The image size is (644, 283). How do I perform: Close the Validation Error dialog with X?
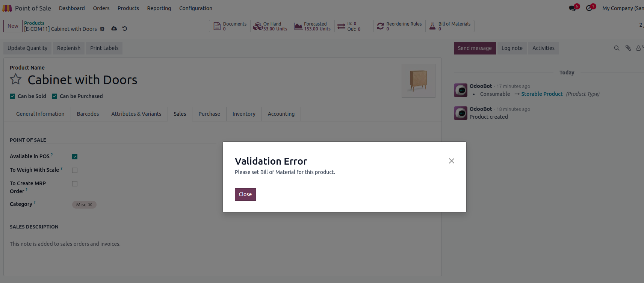pyautogui.click(x=452, y=161)
